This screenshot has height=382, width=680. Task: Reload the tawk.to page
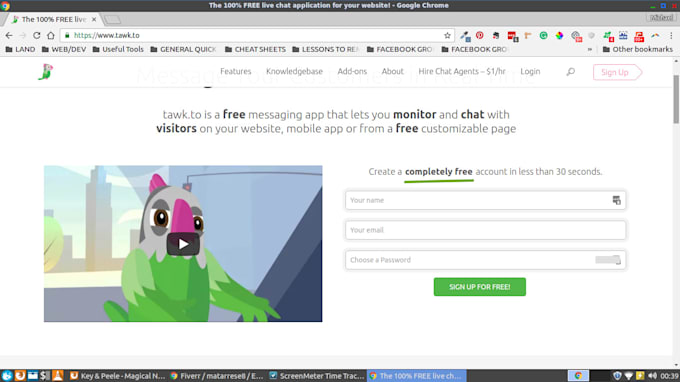pyautogui.click(x=37, y=36)
